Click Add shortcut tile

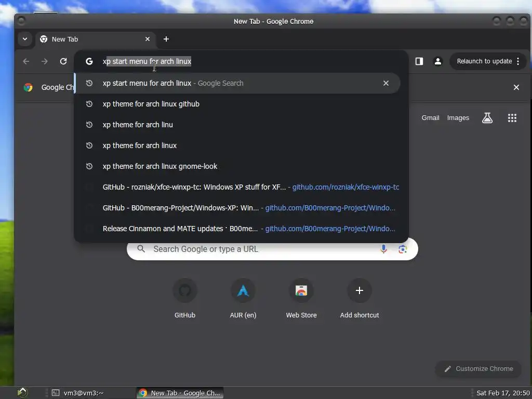coord(360,299)
